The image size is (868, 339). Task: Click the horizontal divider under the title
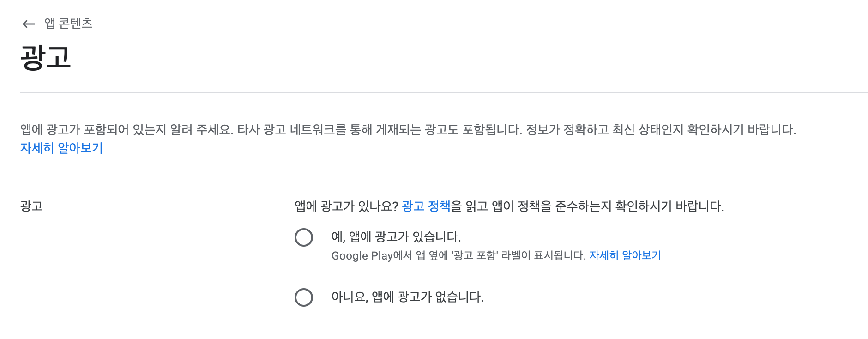[443, 93]
